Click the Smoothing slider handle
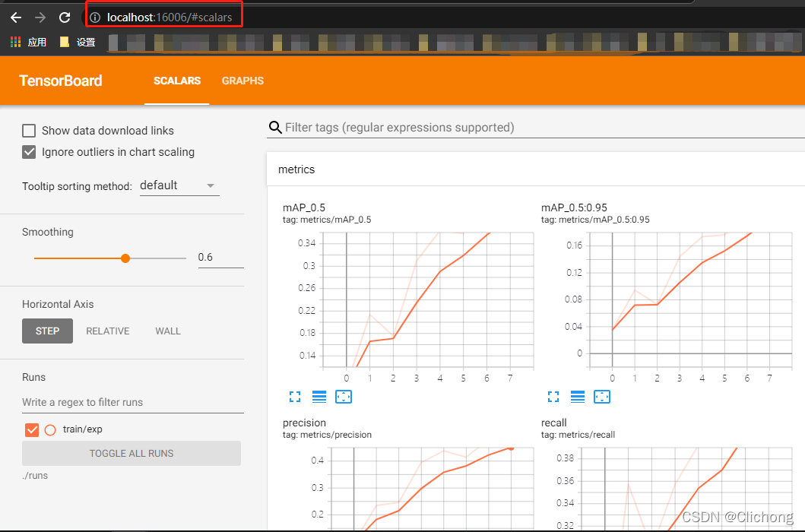 tap(125, 258)
